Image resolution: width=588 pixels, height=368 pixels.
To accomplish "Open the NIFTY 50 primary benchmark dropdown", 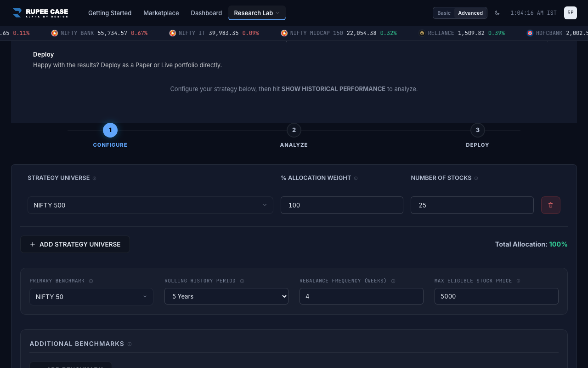I will (91, 297).
